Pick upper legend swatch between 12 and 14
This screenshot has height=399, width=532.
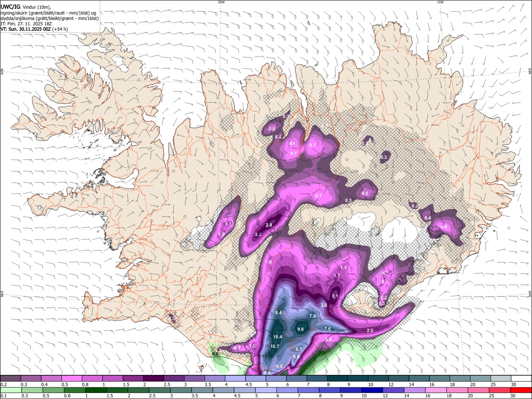coord(399,378)
